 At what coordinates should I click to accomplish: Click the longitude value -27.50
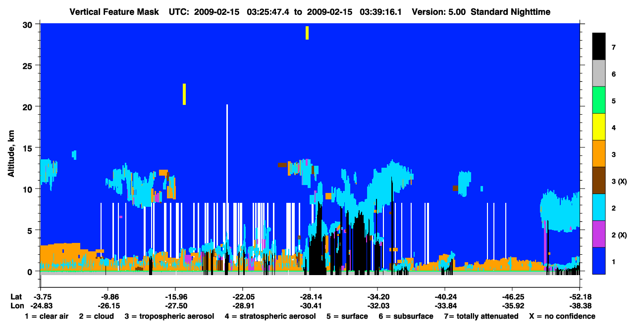[175, 306]
